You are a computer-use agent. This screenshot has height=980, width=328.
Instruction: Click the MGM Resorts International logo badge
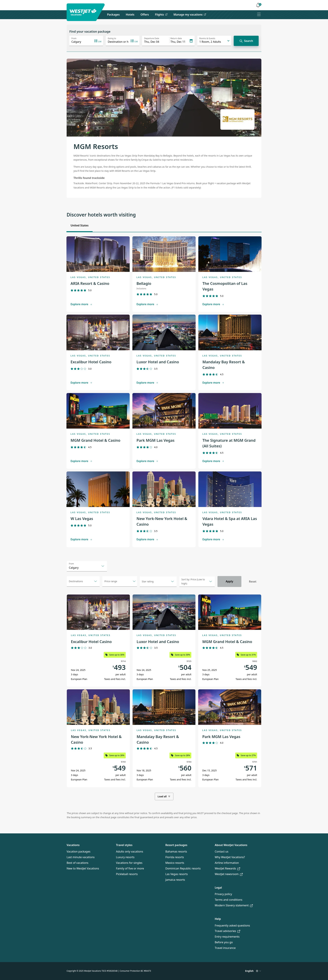click(237, 119)
